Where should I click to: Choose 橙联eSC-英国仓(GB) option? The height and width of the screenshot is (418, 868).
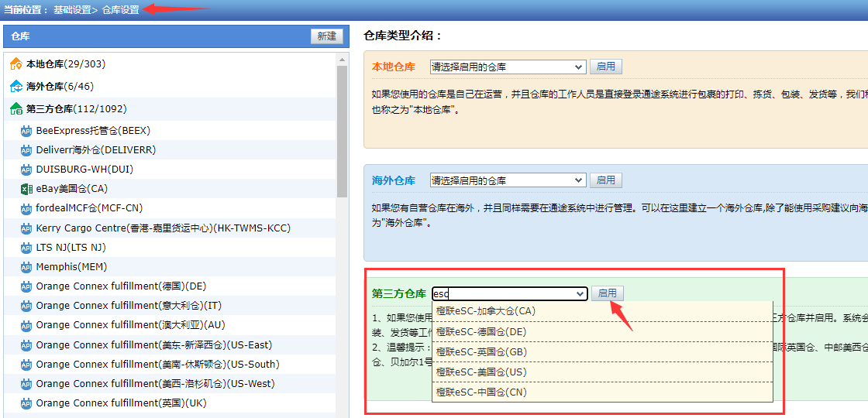601,351
